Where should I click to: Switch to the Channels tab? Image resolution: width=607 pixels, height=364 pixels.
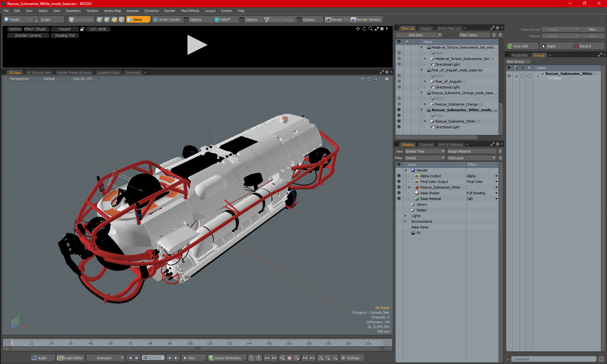coord(426,145)
